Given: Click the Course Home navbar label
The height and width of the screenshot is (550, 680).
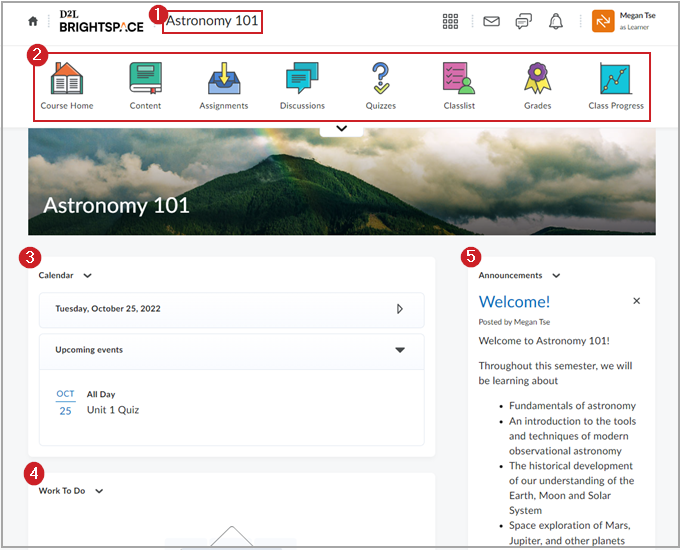Looking at the screenshot, I should pos(67,106).
